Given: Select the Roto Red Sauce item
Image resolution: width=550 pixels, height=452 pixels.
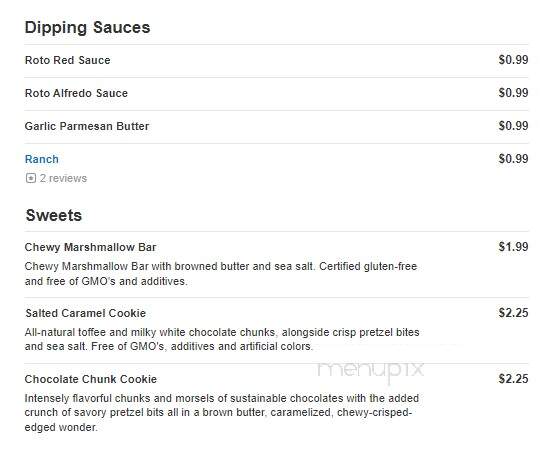Looking at the screenshot, I should [68, 60].
